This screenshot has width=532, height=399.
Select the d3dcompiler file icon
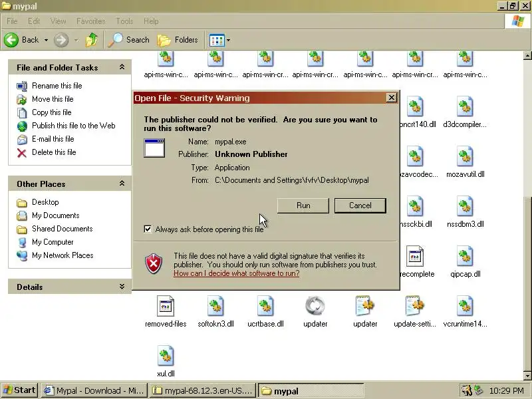click(x=465, y=107)
